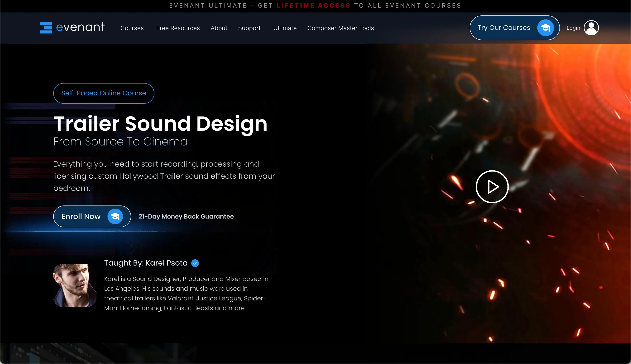Play the trailer preview video
Screen dimensions: 631x364
pyautogui.click(x=492, y=187)
